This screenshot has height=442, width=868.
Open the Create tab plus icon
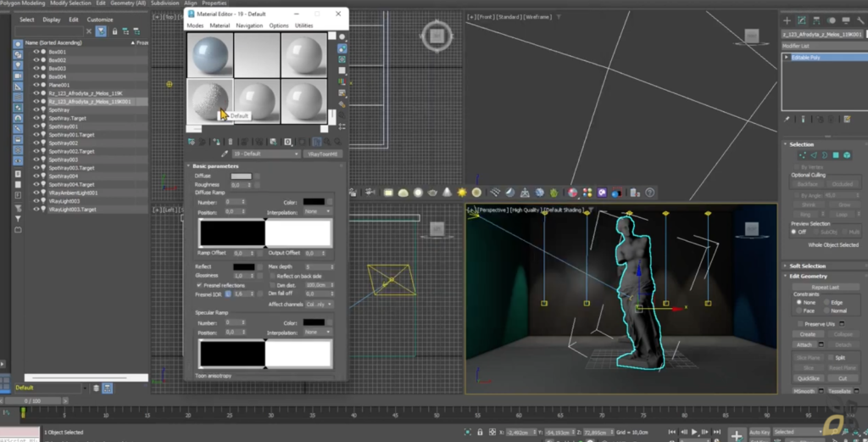click(787, 20)
